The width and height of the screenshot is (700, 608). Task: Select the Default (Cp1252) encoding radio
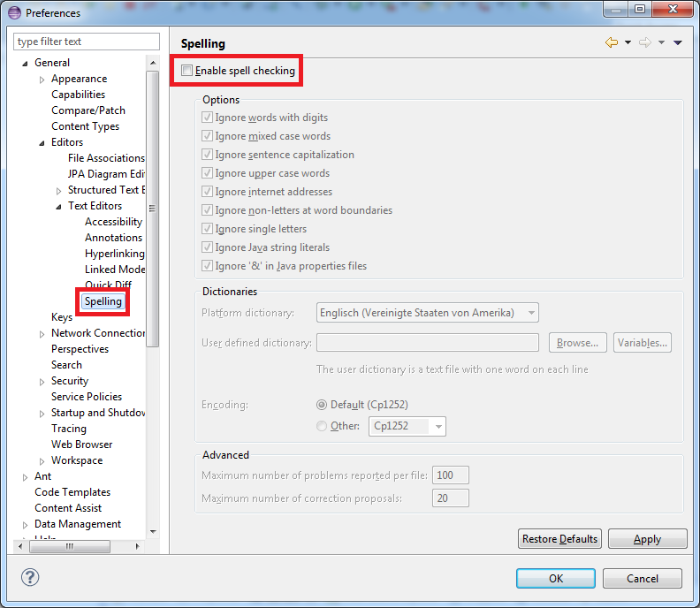click(x=322, y=405)
